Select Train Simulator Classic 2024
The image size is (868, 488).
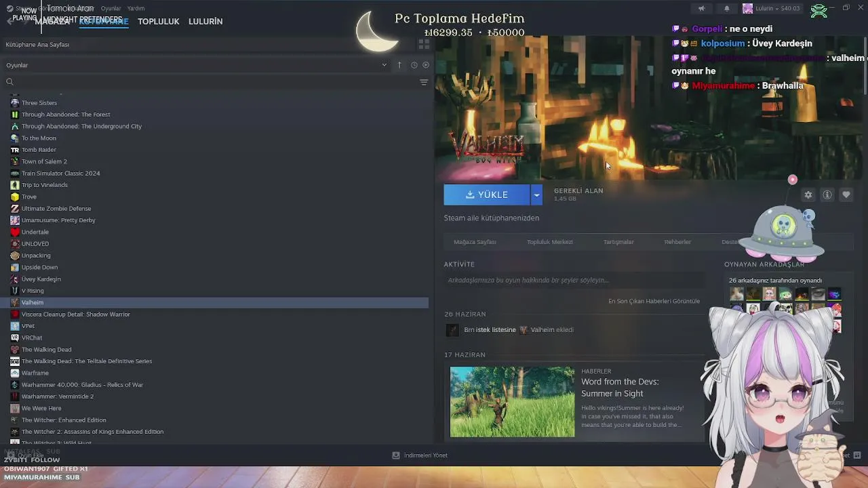60,174
